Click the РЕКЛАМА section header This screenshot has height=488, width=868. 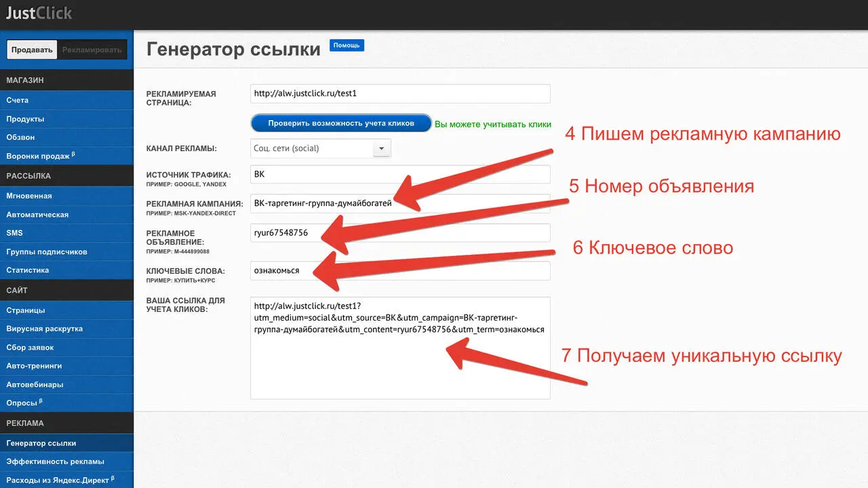pos(66,423)
